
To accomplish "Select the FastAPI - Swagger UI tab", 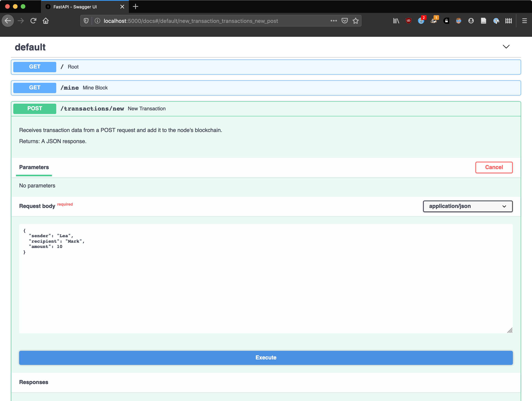I will click(85, 7).
